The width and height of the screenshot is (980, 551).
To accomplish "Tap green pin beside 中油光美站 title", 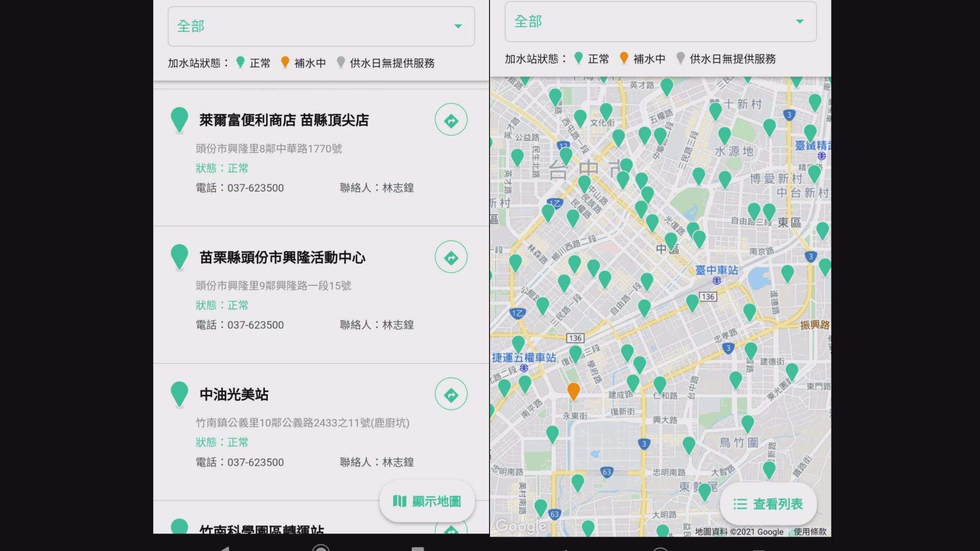I will [179, 394].
